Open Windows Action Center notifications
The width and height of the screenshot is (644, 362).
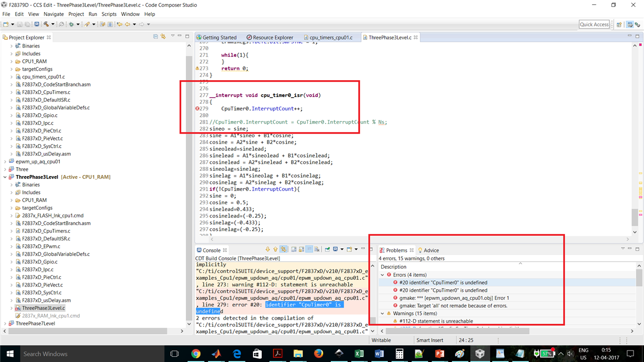coord(631,354)
